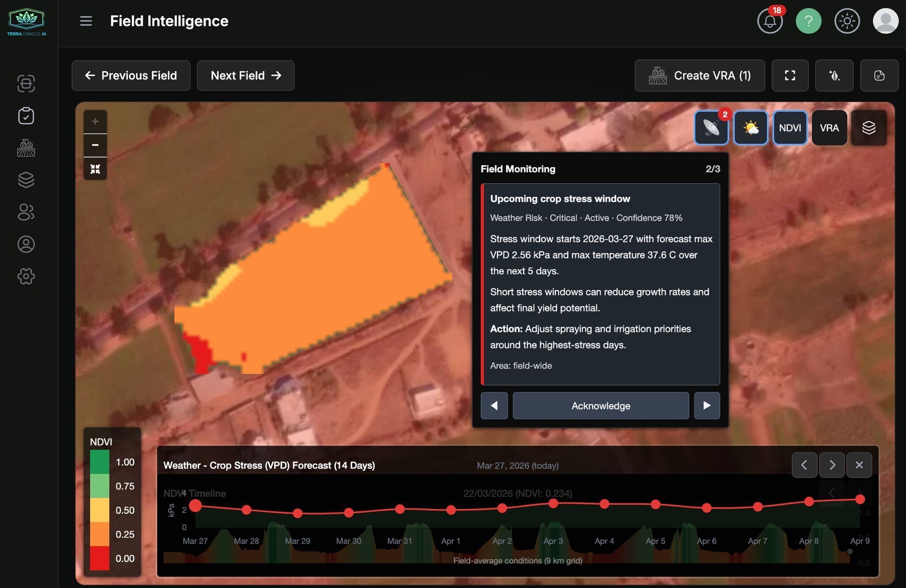Acknowledge the crop stress window alert
Screen dimensions: 906x588
(x=600, y=405)
